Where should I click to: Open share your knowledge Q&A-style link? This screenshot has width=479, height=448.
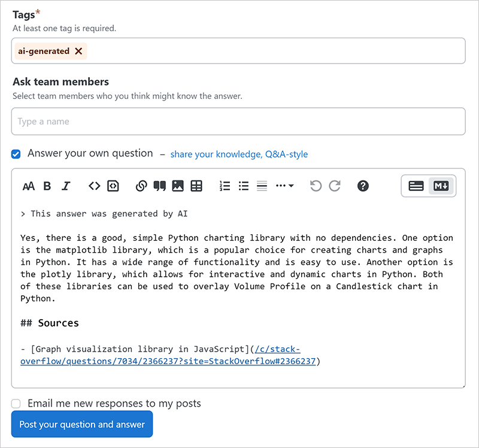pyautogui.click(x=239, y=155)
